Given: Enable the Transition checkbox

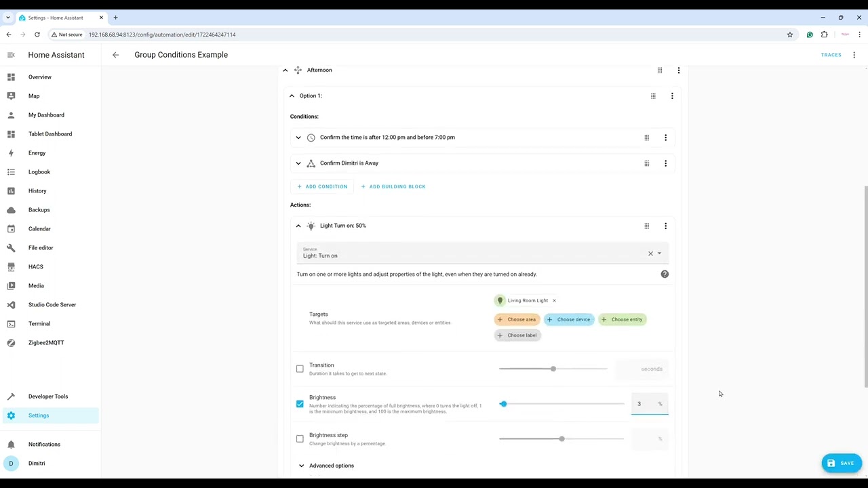Looking at the screenshot, I should 300,368.
